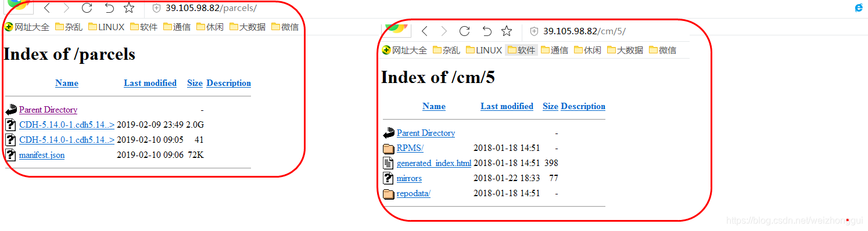868x231 pixels.
Task: Undo closed tab in cm/5 browser window
Action: tap(486, 31)
